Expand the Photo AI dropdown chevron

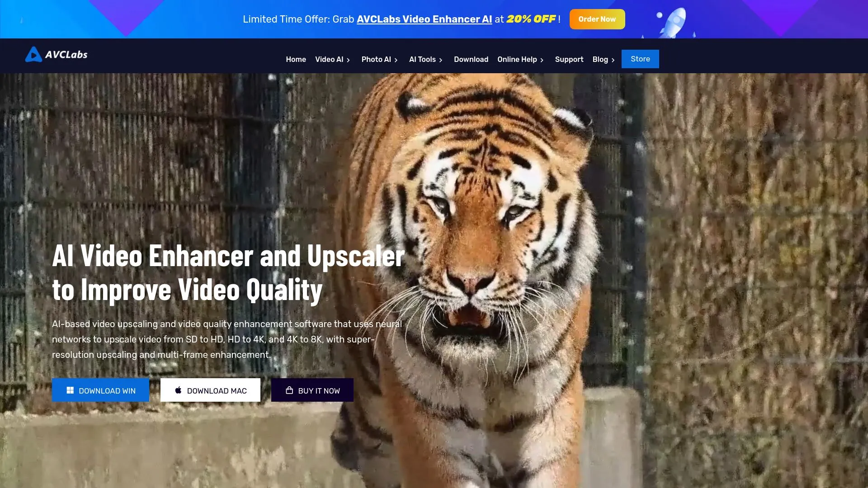[x=396, y=60]
